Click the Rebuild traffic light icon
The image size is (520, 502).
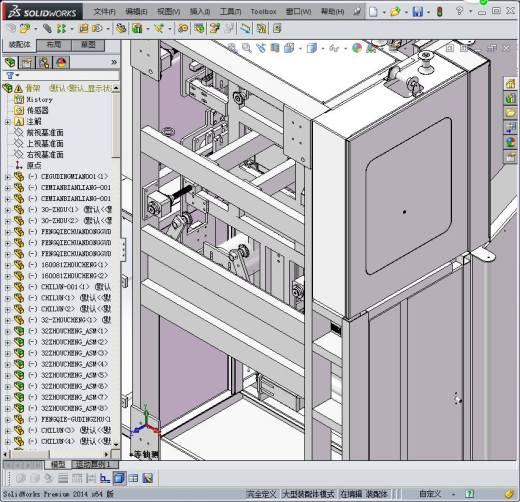[440, 12]
